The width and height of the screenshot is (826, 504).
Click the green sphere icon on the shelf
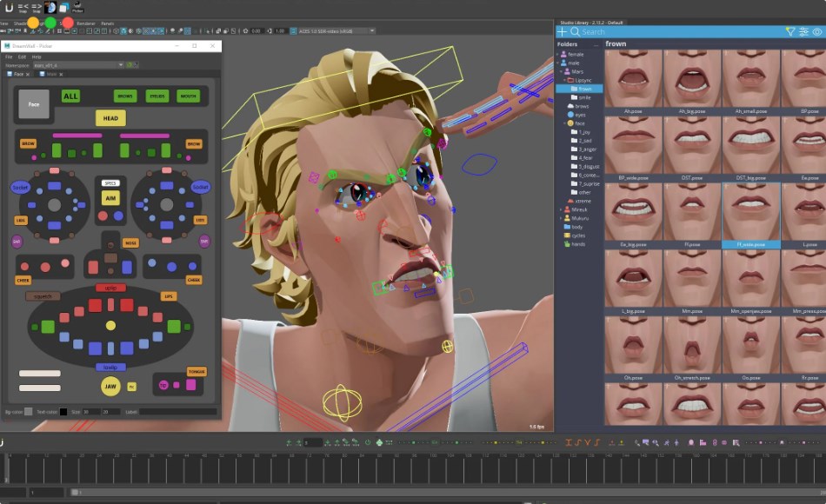coord(50,23)
